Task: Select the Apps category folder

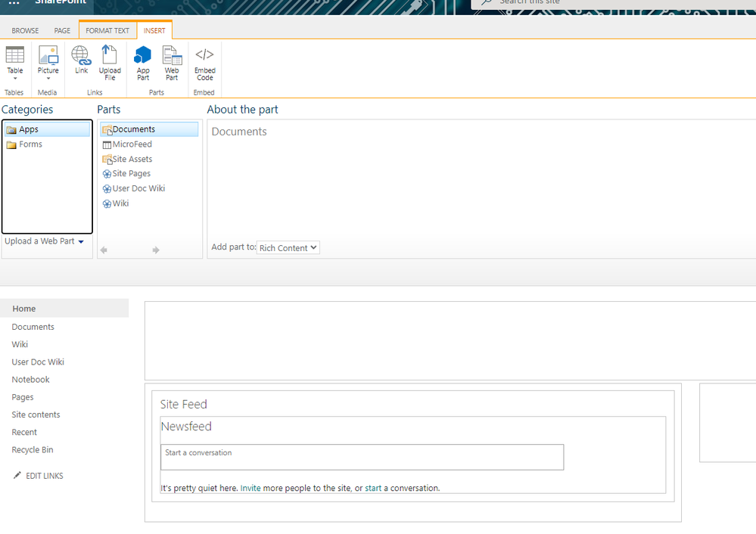Action: [47, 129]
